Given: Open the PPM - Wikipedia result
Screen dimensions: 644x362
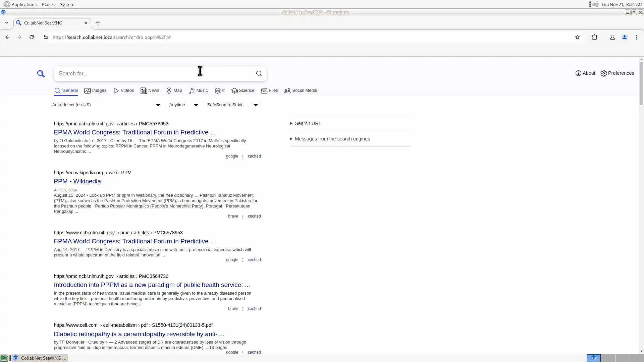Looking at the screenshot, I should [x=77, y=181].
